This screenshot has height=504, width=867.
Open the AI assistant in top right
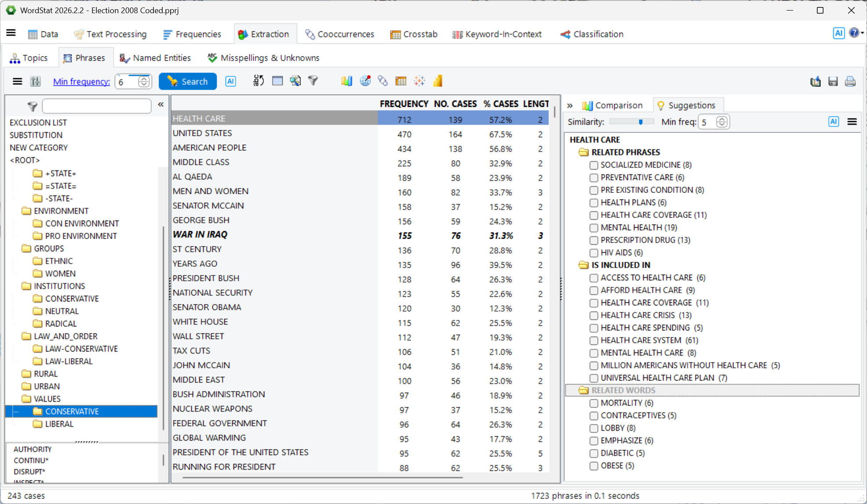click(x=838, y=33)
